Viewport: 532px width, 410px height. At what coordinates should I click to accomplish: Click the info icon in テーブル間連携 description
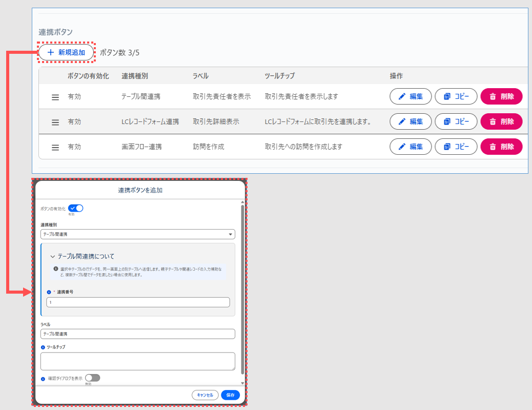point(56,269)
